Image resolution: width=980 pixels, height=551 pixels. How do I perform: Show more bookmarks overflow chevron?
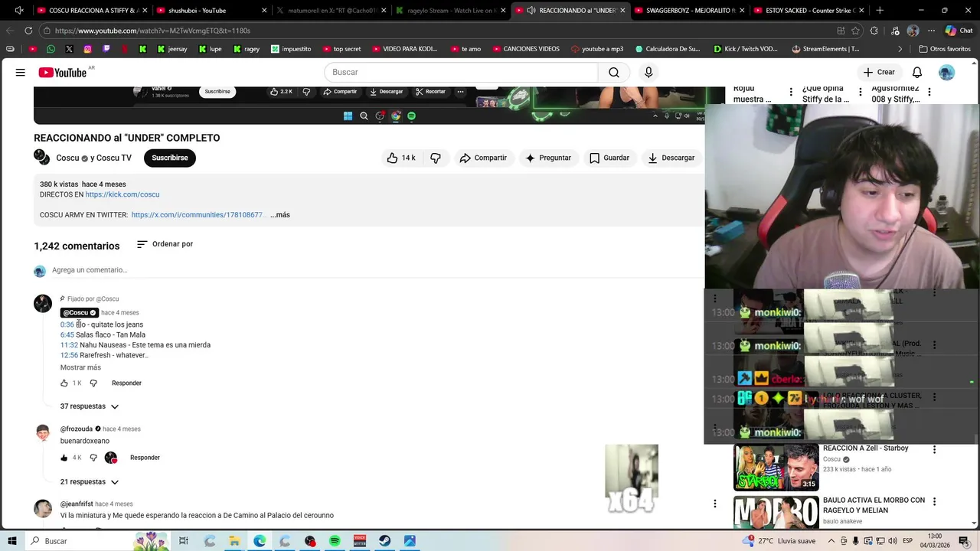click(900, 49)
